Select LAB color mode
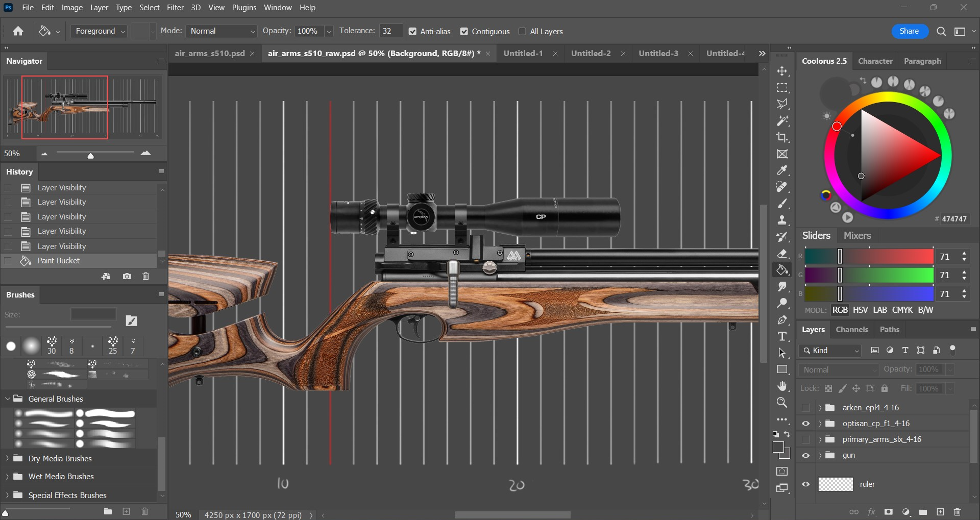The image size is (980, 520). point(880,310)
